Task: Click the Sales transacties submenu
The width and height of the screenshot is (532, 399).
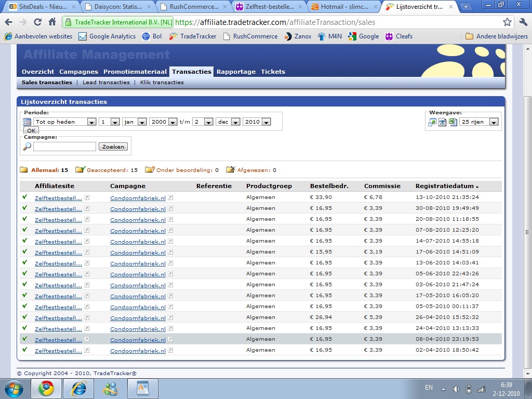Action: (x=47, y=83)
